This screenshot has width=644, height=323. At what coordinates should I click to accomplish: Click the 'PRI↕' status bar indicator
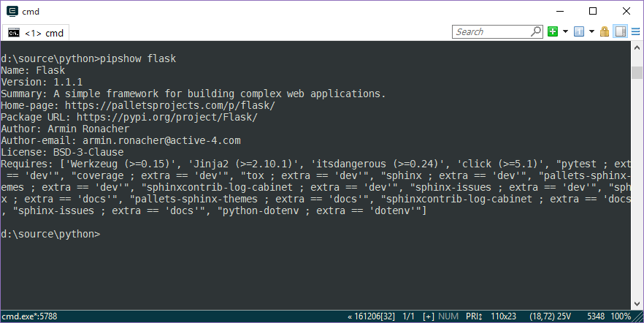475,316
